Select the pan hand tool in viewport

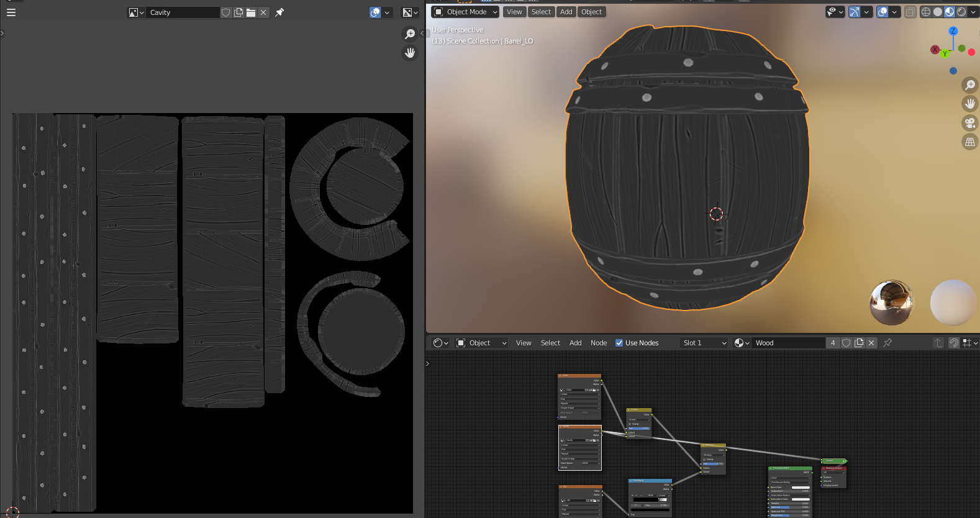tap(969, 104)
